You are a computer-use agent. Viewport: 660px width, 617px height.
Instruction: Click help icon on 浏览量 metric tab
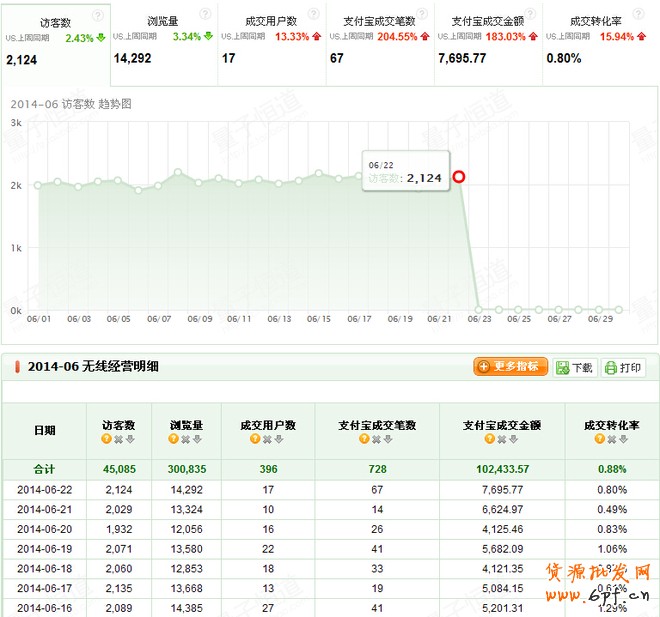coord(205,15)
